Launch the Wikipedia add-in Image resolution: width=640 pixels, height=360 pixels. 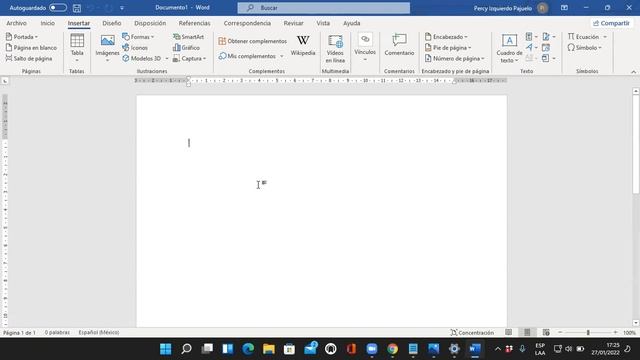click(303, 45)
